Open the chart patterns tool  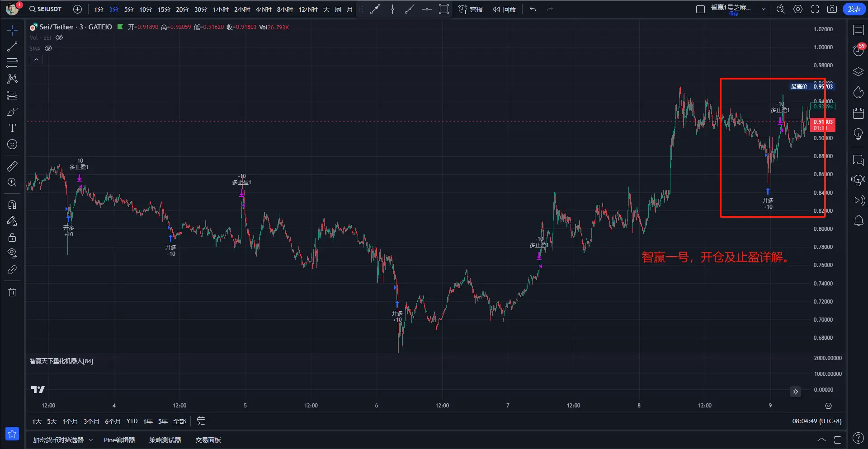tap(12, 79)
